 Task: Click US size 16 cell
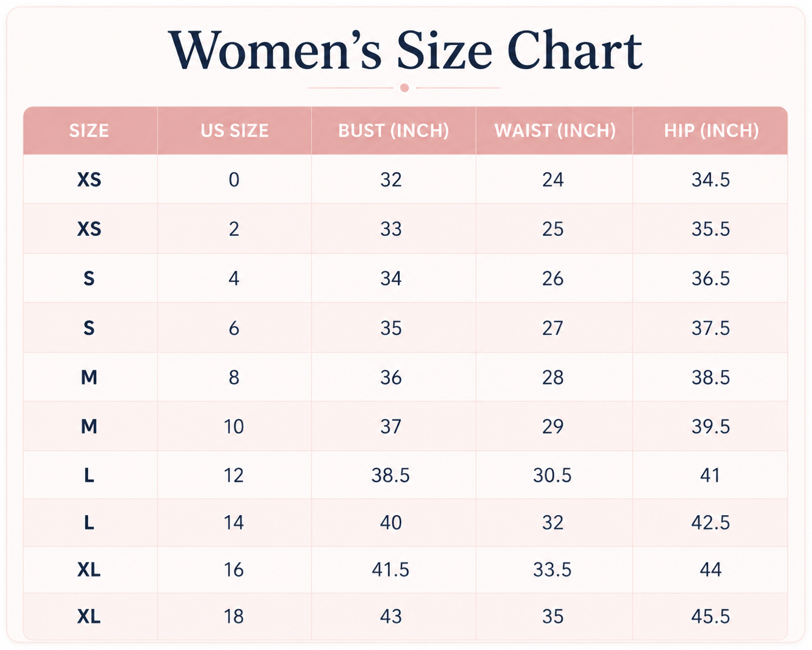click(234, 570)
